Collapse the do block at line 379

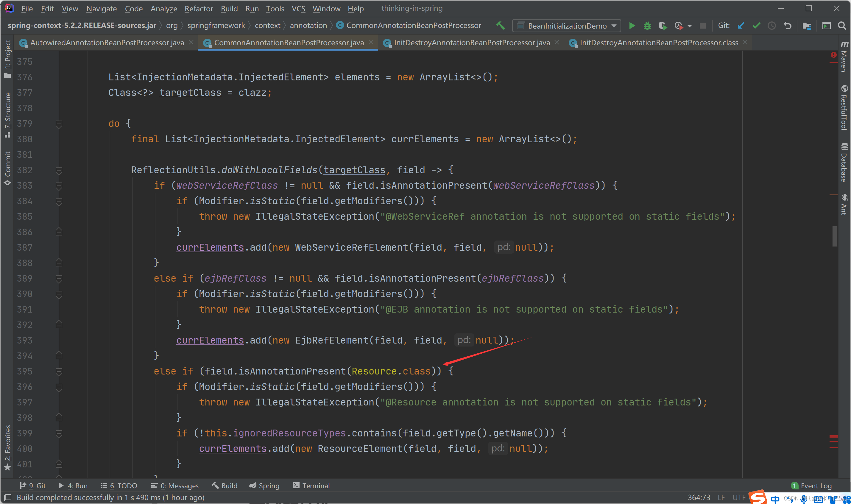[59, 124]
